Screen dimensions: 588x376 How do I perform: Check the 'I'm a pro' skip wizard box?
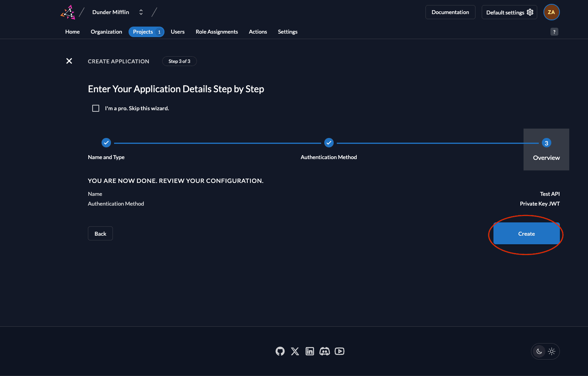[96, 108]
